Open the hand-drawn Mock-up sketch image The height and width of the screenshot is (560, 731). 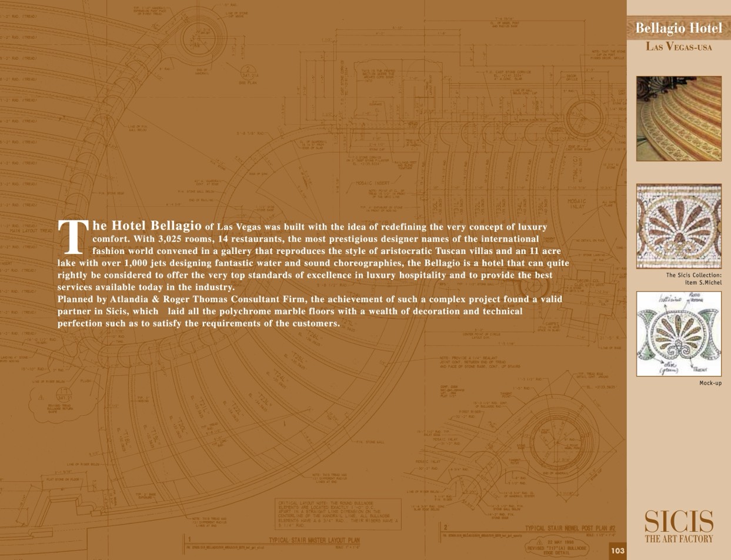(678, 334)
